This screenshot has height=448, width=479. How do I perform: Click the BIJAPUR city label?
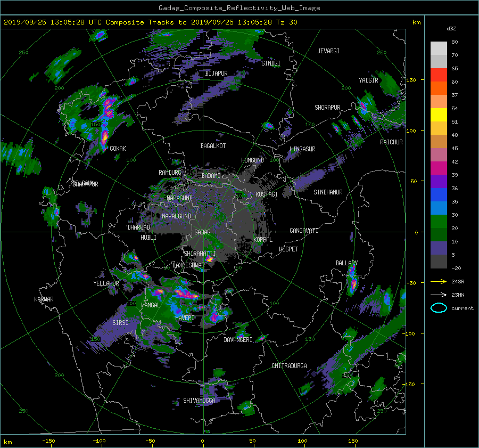[x=216, y=74]
